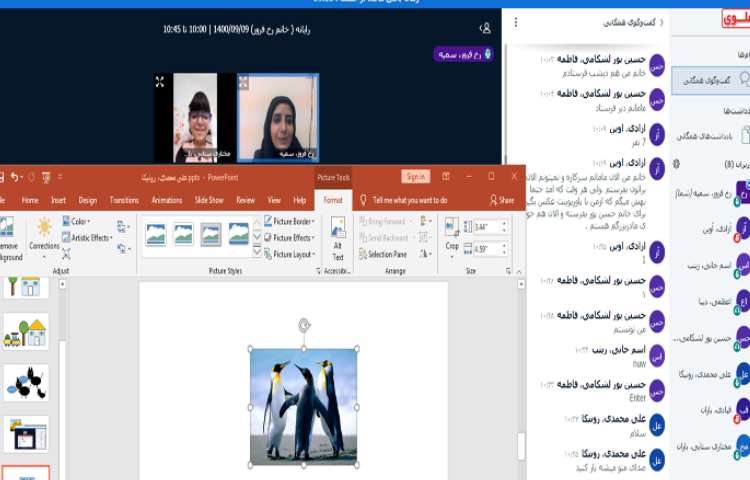The width and height of the screenshot is (750, 480).
Task: Click scroll-up arrow of slide thumbnail pane
Action: 62,284
